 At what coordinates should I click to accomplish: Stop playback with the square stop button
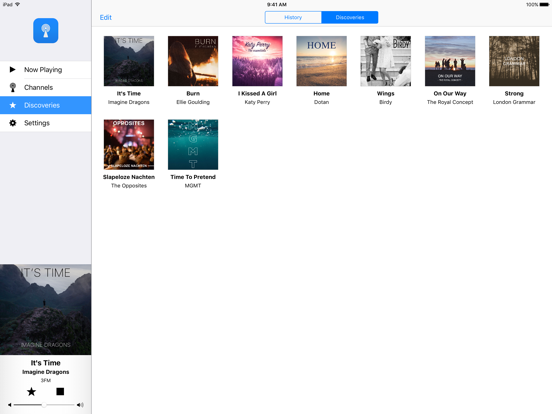pos(60,391)
